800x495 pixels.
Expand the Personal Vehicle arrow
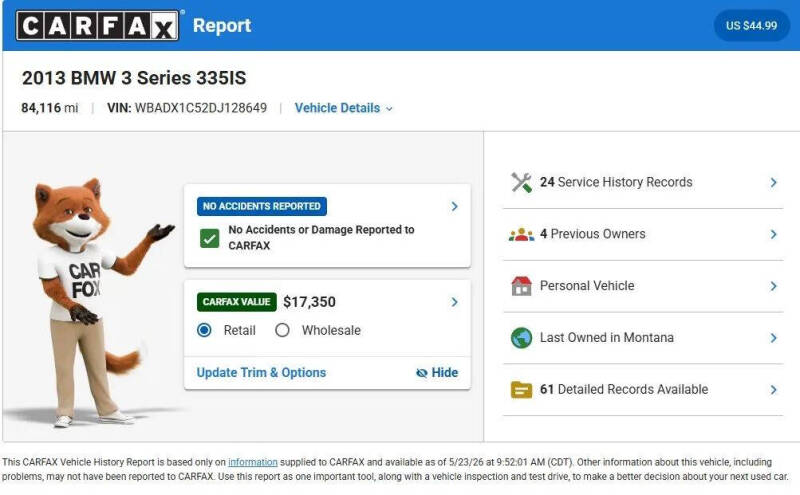coord(773,286)
